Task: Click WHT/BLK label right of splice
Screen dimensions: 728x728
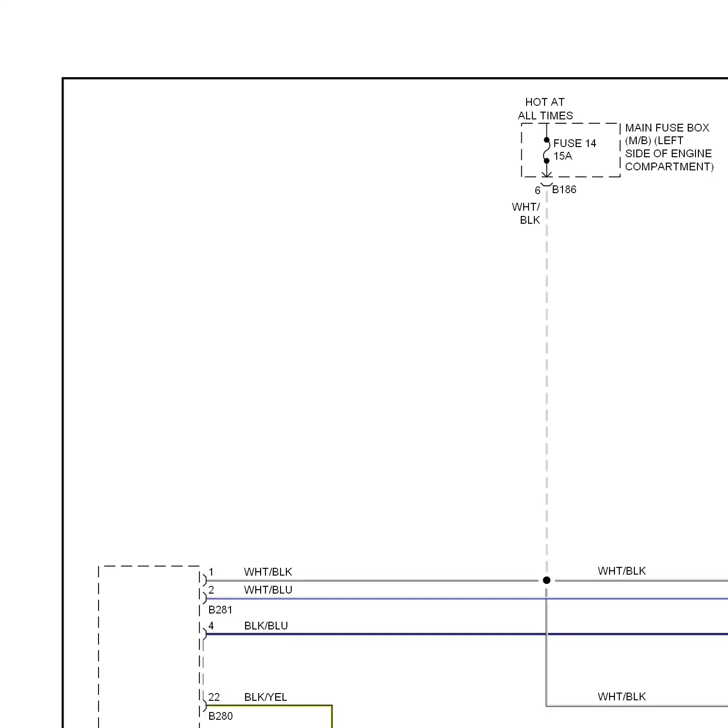Action: 622,571
